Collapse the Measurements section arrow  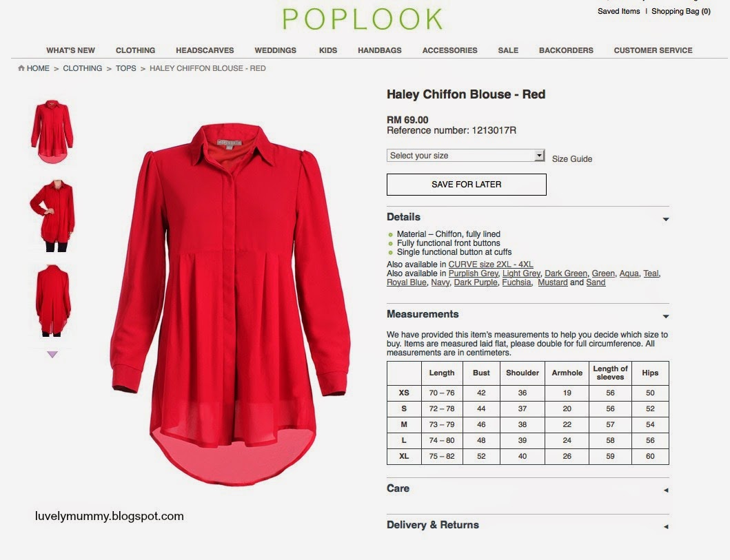click(x=666, y=316)
